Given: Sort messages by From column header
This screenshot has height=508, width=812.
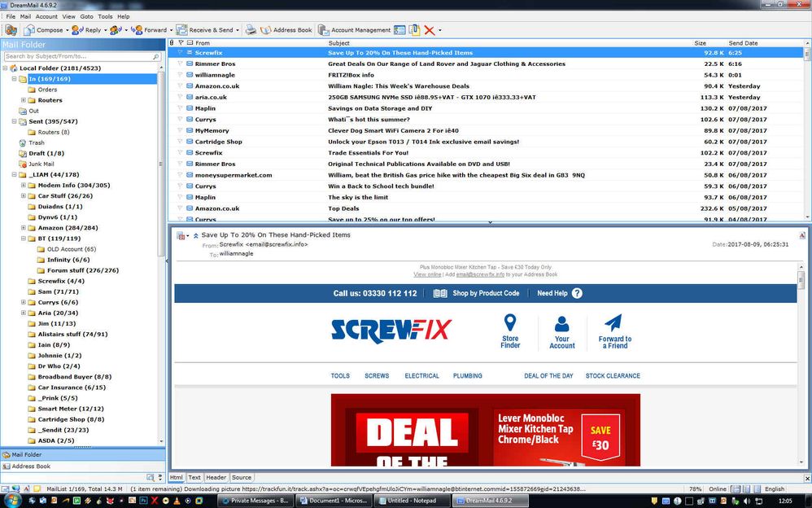Looking at the screenshot, I should (203, 43).
